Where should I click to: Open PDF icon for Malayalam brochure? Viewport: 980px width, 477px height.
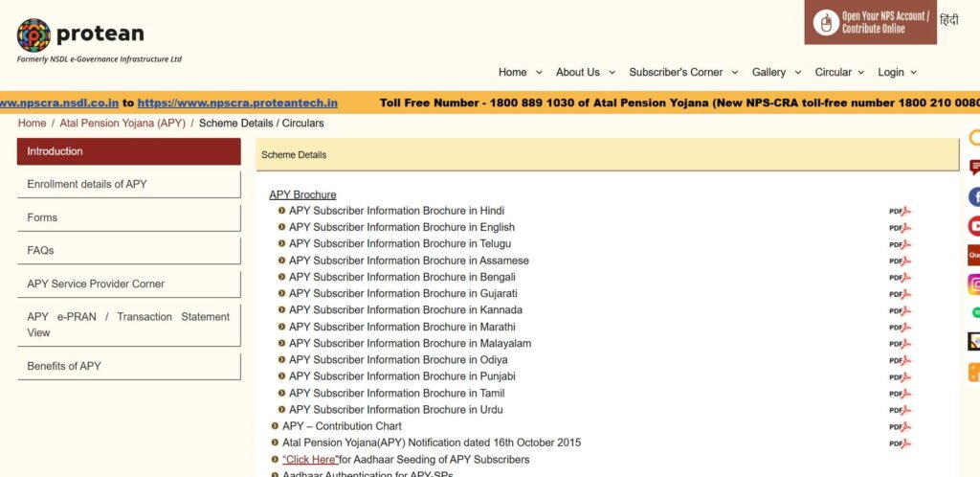click(x=900, y=344)
